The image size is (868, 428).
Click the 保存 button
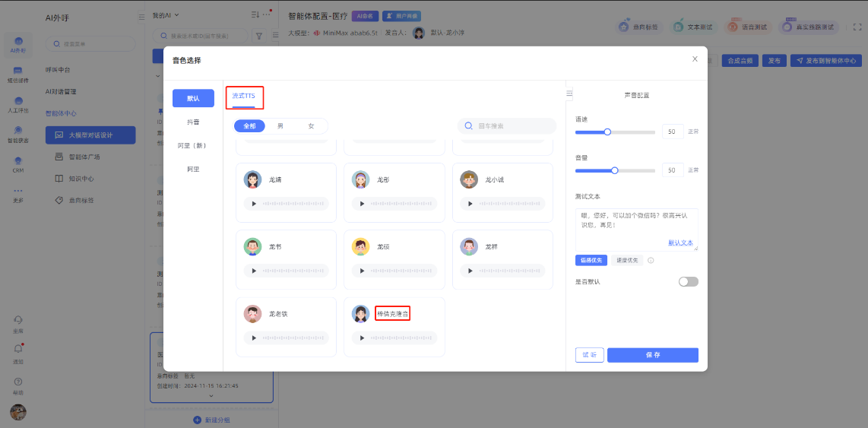(x=652, y=355)
